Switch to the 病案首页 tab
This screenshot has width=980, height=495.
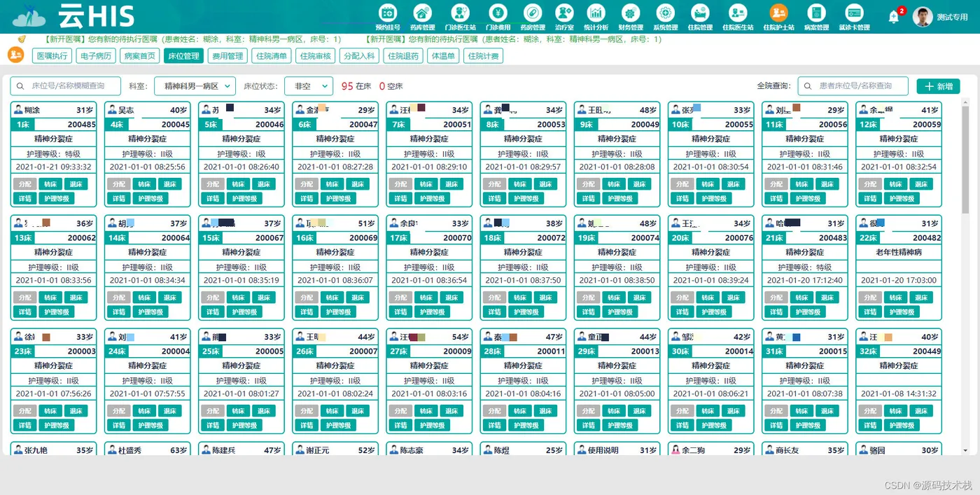[x=139, y=56]
